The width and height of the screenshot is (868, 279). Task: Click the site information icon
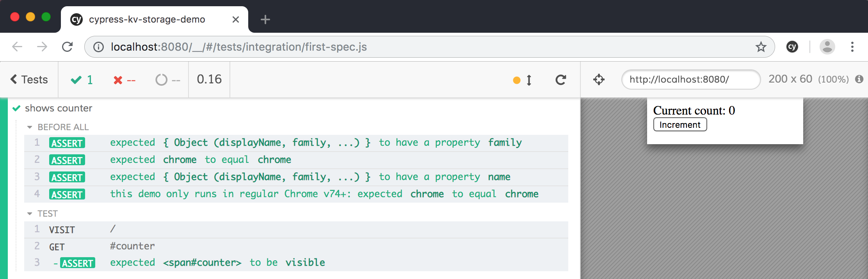pyautogui.click(x=98, y=47)
